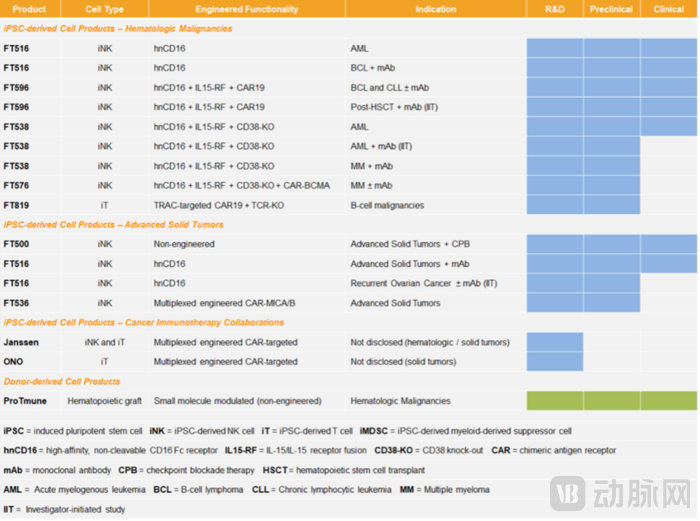Select the Clinical column header

(x=668, y=9)
